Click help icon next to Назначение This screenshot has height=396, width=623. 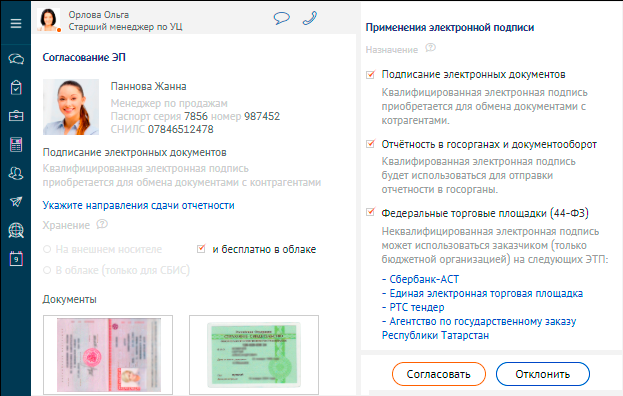[430, 48]
